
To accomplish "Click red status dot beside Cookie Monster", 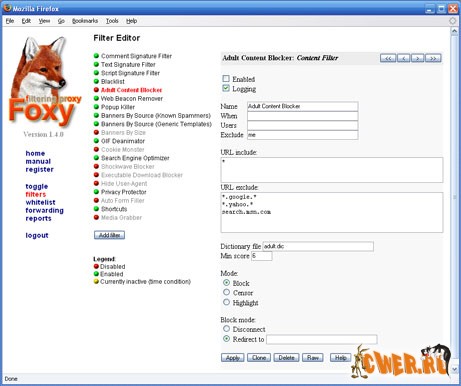I will (96, 149).
